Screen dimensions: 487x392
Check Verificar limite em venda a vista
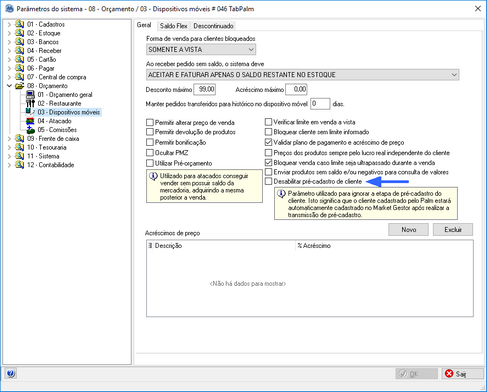pos(268,122)
